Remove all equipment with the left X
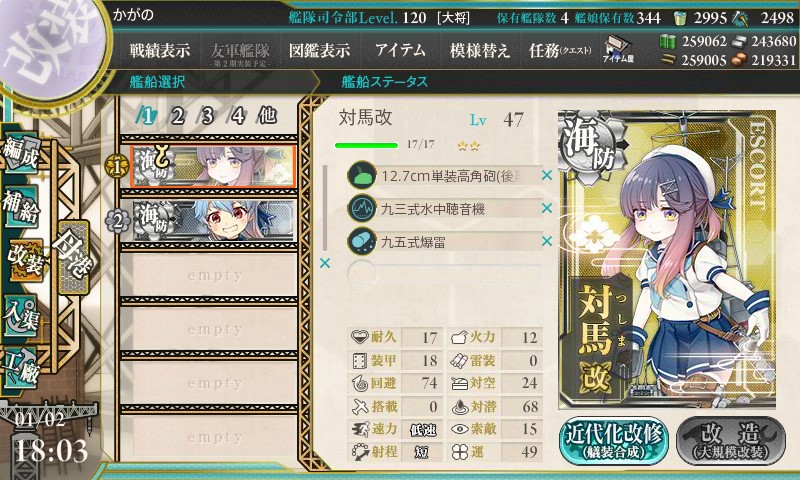800x480 pixels. pos(324,263)
